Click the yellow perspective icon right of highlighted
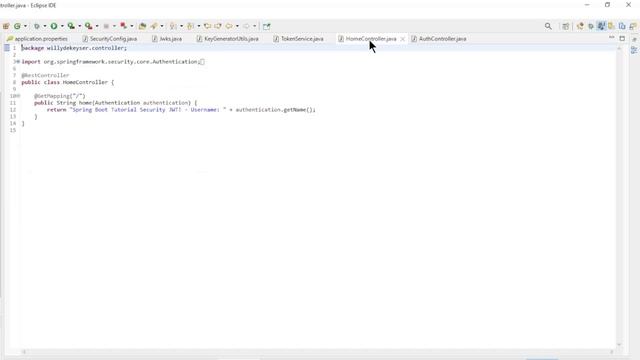This screenshot has width=640, height=360. pos(611,26)
